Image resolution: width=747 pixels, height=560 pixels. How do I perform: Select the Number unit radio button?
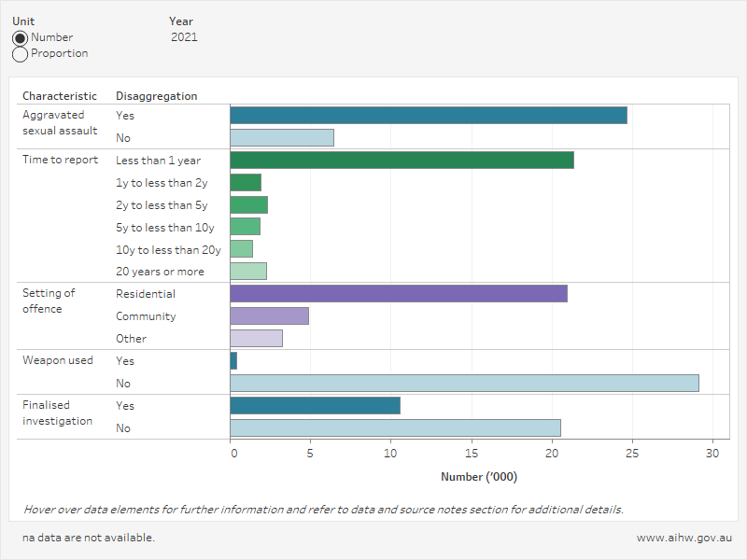(21, 38)
